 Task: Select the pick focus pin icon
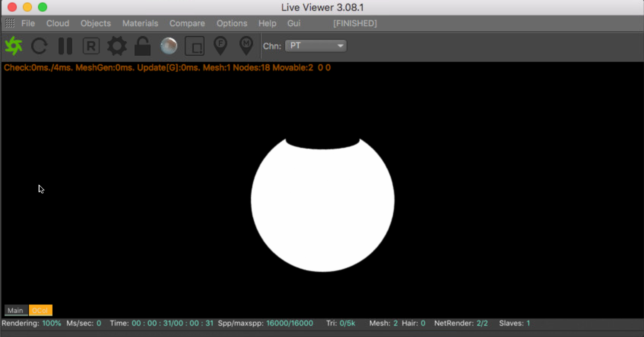(221, 46)
